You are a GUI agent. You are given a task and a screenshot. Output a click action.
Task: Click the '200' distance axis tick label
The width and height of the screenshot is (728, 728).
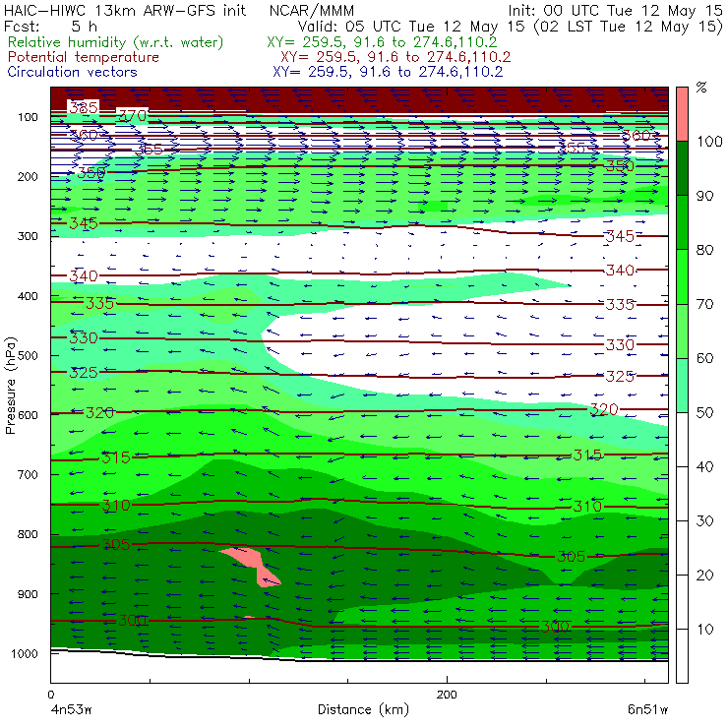447,695
